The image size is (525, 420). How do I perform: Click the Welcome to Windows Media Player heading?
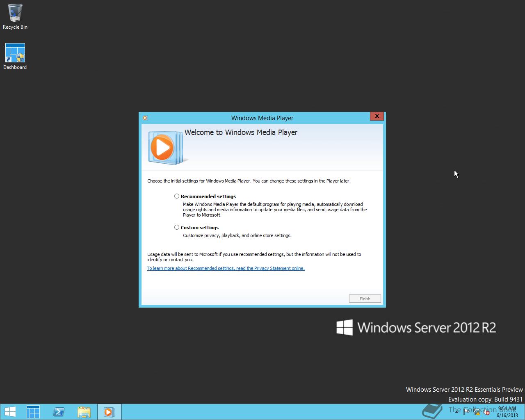click(241, 132)
